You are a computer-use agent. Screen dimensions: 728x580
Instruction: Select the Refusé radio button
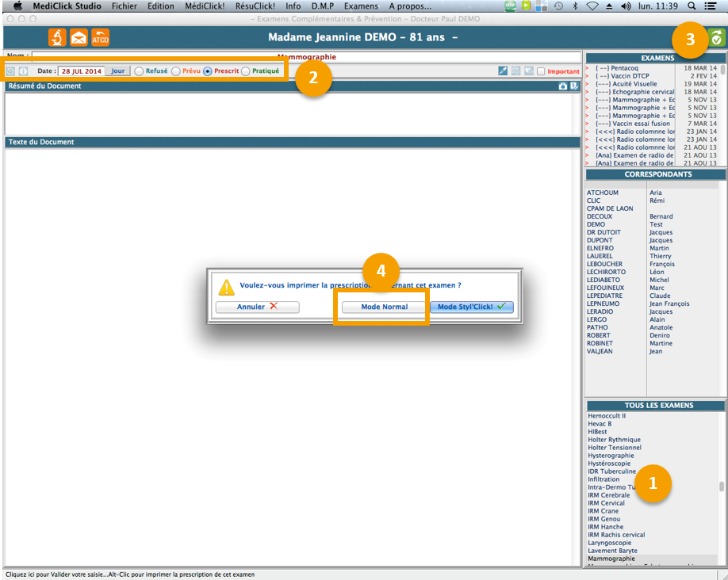(139, 71)
